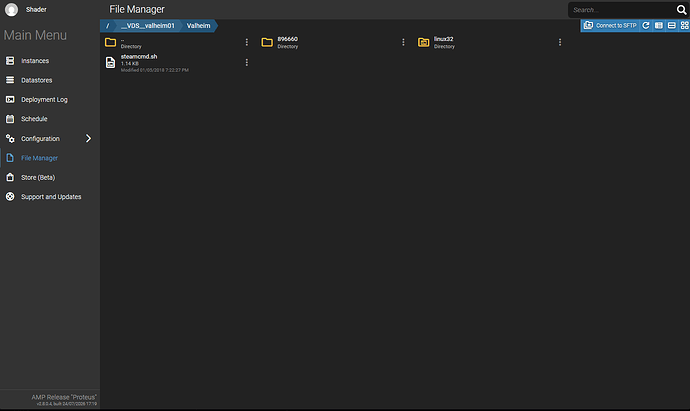This screenshot has height=411, width=690.
Task: Select the Valheim breadcrumb segment
Action: click(x=198, y=26)
